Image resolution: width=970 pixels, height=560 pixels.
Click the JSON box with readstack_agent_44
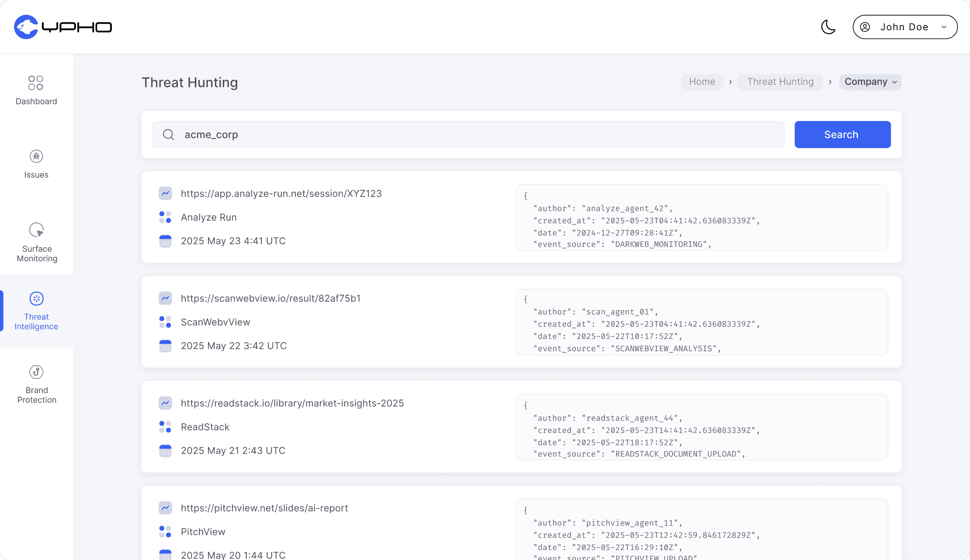click(x=702, y=427)
